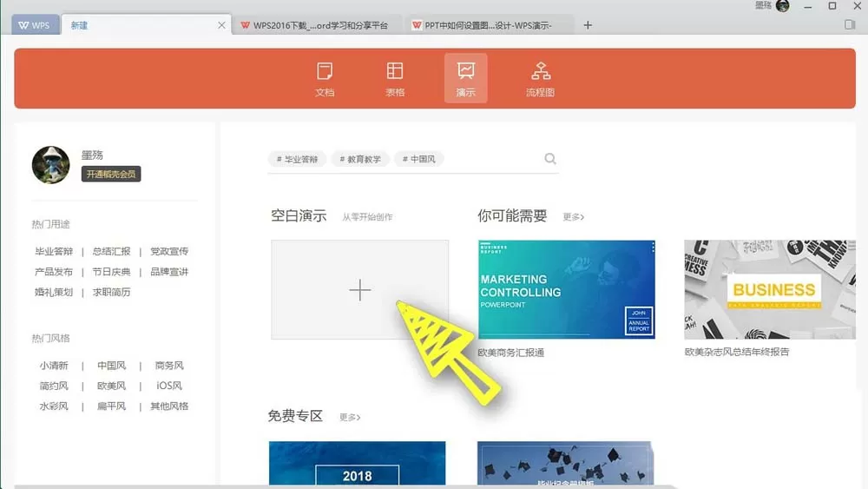The width and height of the screenshot is (868, 489).
Task: Expand 更多 next to 你可能需要
Action: (574, 216)
